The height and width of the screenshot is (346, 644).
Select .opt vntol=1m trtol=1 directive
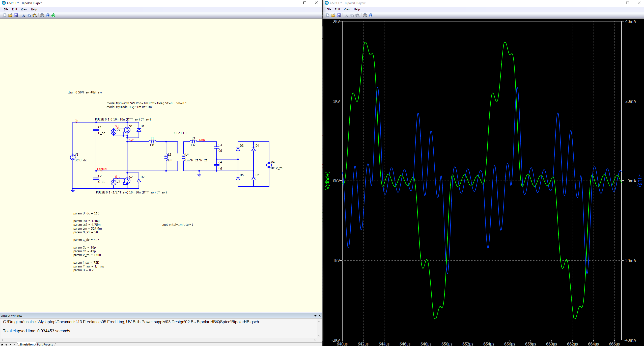coord(178,225)
